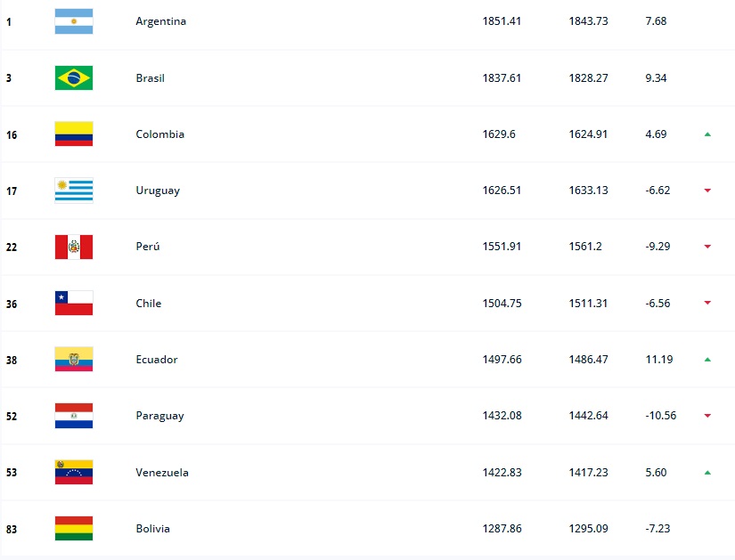The height and width of the screenshot is (560, 735).
Task: Select the Venezuela team name
Action: tap(162, 473)
